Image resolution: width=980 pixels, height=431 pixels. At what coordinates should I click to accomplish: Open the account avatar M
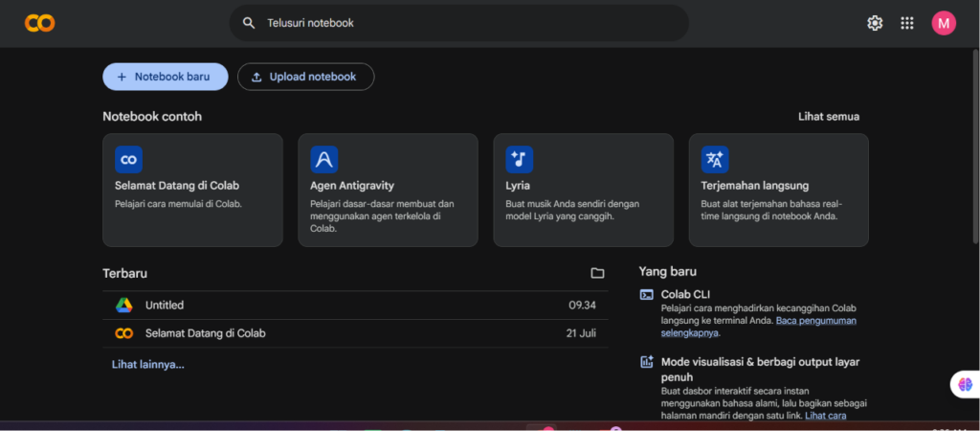pos(944,23)
